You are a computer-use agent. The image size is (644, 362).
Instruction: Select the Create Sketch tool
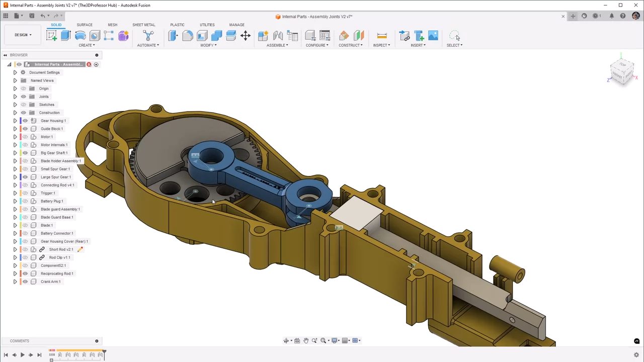51,36
